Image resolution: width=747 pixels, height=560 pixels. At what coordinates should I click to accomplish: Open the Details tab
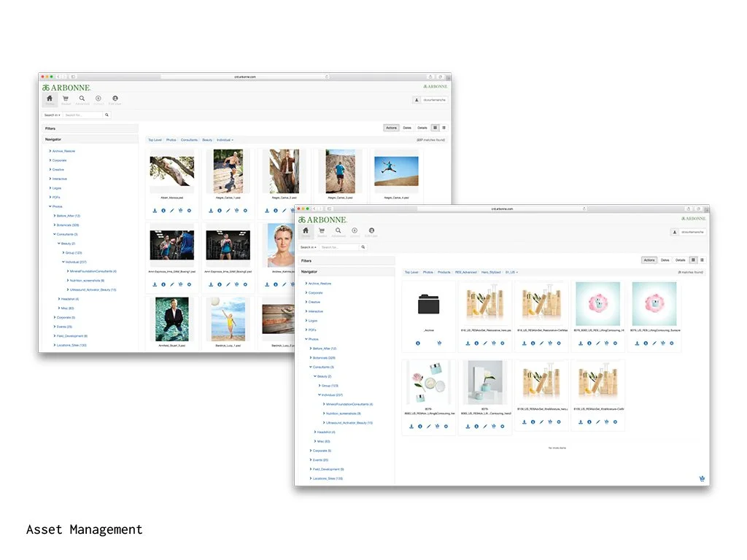tap(681, 260)
